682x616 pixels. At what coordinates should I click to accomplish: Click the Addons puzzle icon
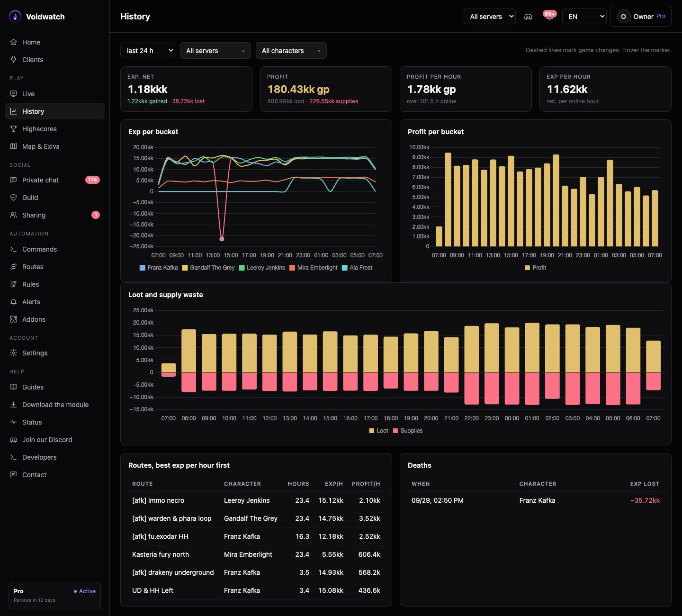click(x=13, y=319)
